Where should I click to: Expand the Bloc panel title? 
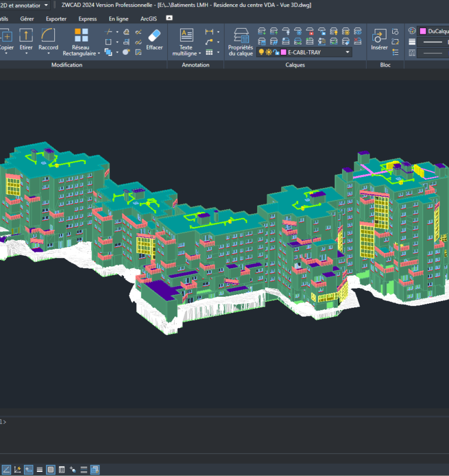point(385,65)
